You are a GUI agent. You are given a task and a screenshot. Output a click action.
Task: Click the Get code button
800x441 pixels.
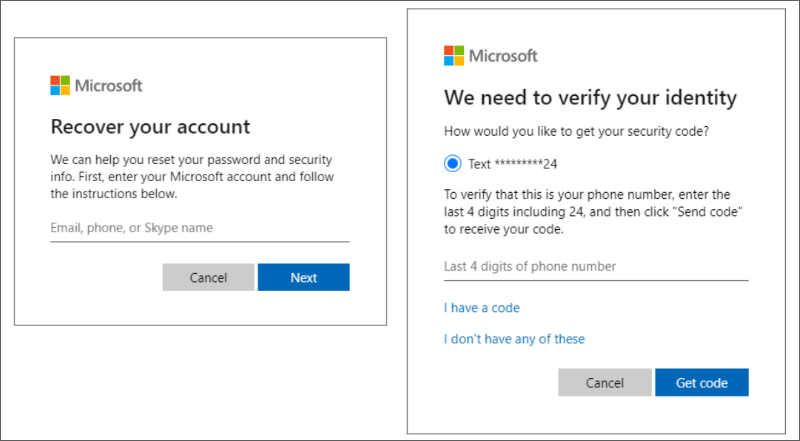[x=702, y=382]
